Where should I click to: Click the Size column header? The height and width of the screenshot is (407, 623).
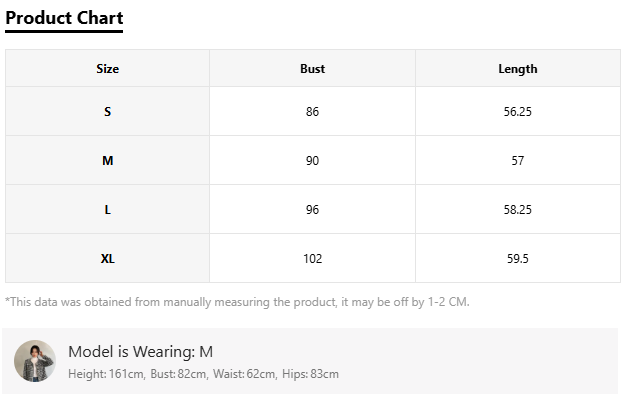pyautogui.click(x=107, y=68)
